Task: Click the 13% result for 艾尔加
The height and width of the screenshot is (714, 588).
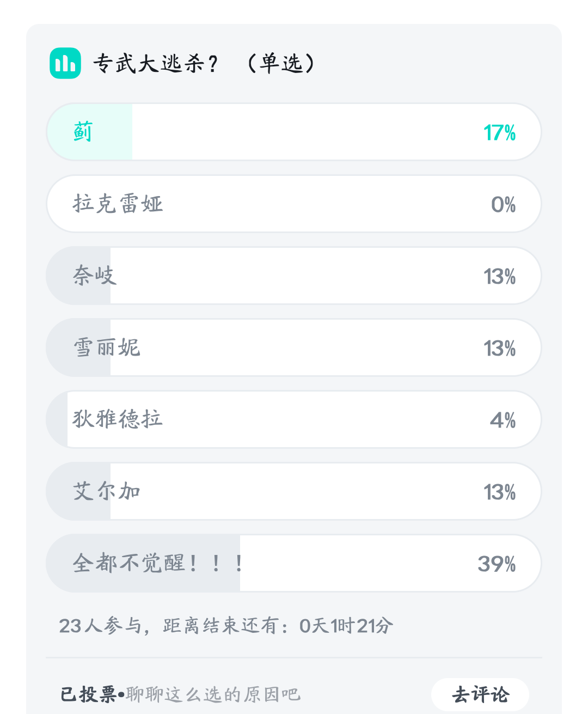Action: pos(499,492)
